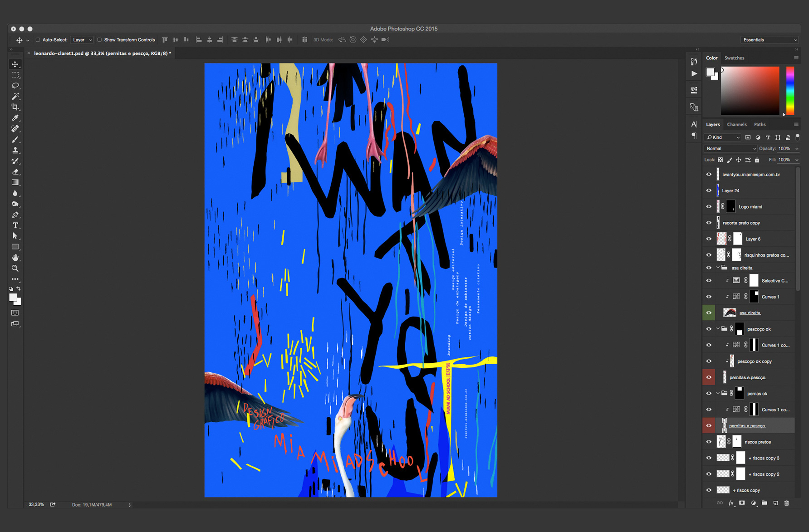Screen dimensions: 809x532
Task: Select the asa direita layer thumbnail
Action: point(729,312)
